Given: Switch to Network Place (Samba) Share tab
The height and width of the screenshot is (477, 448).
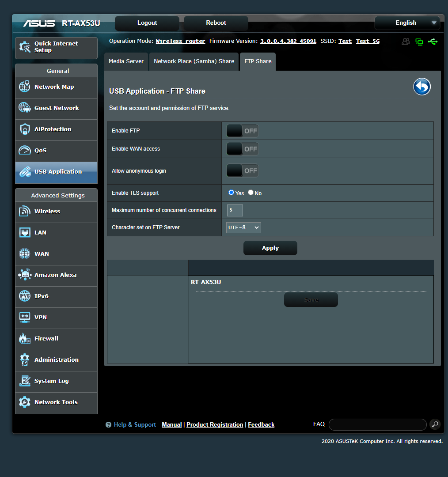Looking at the screenshot, I should pos(194,61).
